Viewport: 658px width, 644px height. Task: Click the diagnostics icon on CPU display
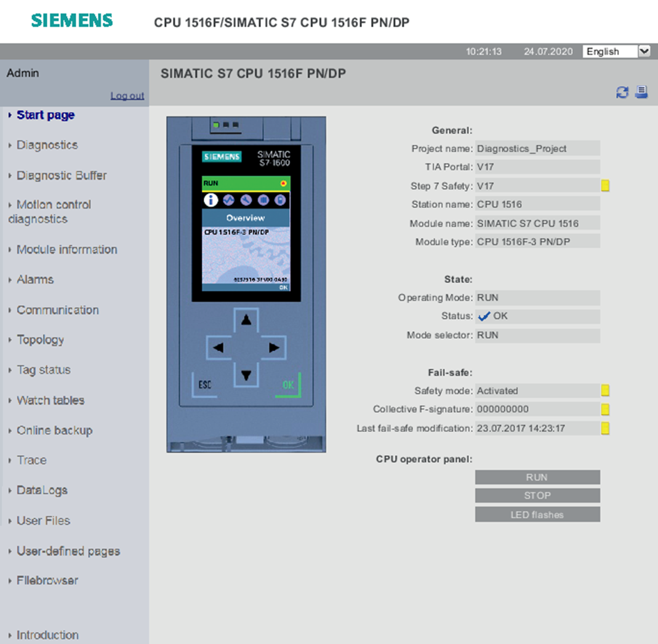coord(228,200)
